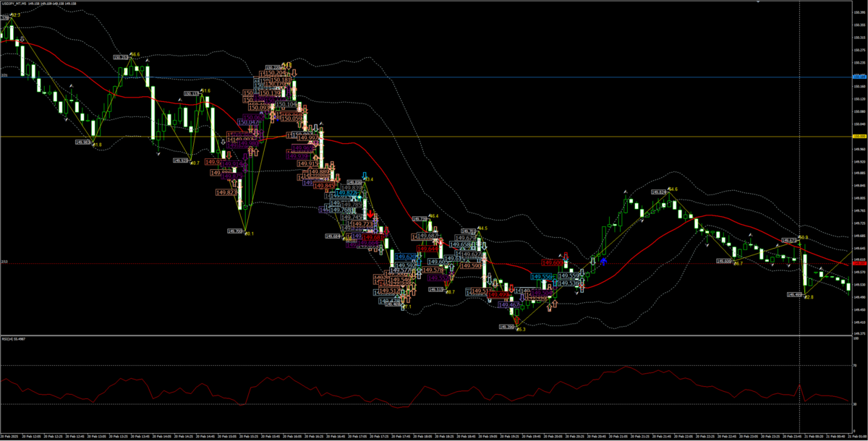Select the blue horizontal price line
This screenshot has width=868, height=441.
point(427,76)
